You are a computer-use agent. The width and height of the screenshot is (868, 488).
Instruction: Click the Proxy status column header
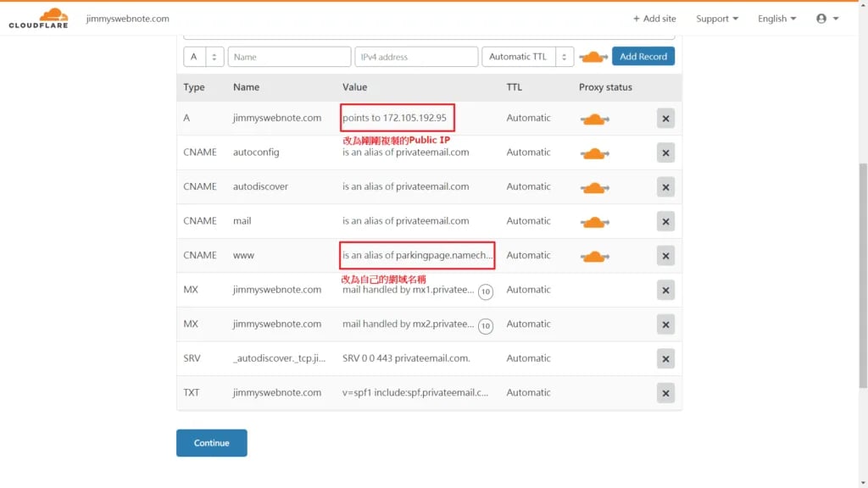click(605, 87)
